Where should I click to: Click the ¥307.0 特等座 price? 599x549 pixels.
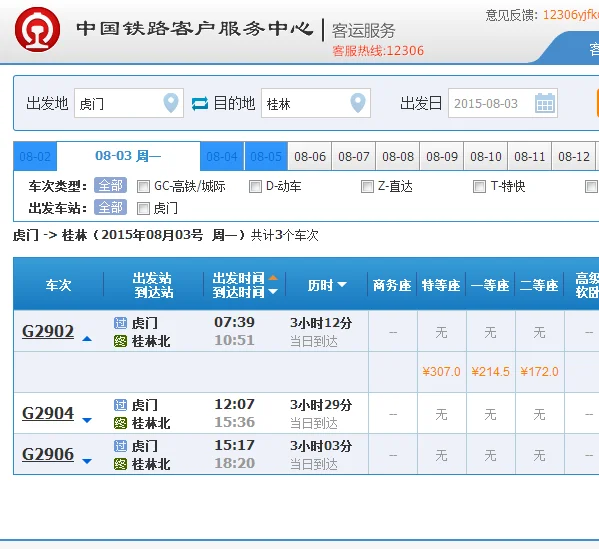pos(441,372)
